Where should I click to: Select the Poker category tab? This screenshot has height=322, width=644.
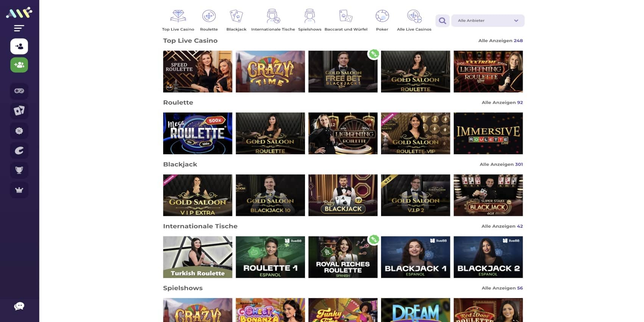click(382, 21)
